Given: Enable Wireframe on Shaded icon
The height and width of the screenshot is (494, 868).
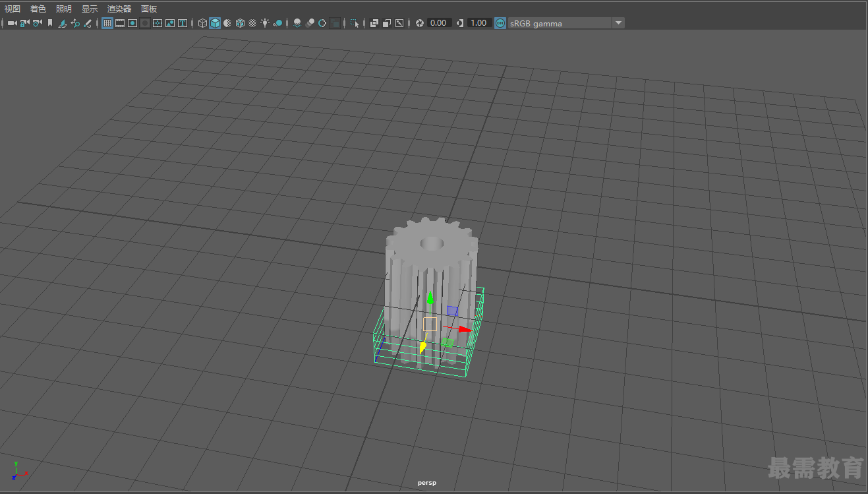Looking at the screenshot, I should [240, 23].
